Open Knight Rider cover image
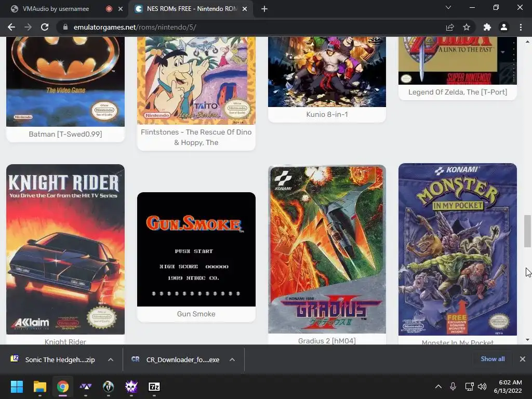532x399 pixels. pyautogui.click(x=65, y=249)
